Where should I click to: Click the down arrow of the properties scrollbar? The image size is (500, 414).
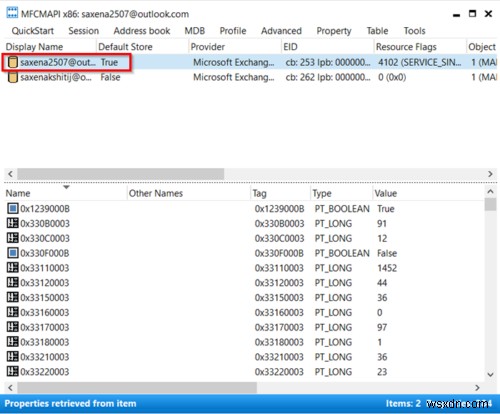[x=490, y=374]
